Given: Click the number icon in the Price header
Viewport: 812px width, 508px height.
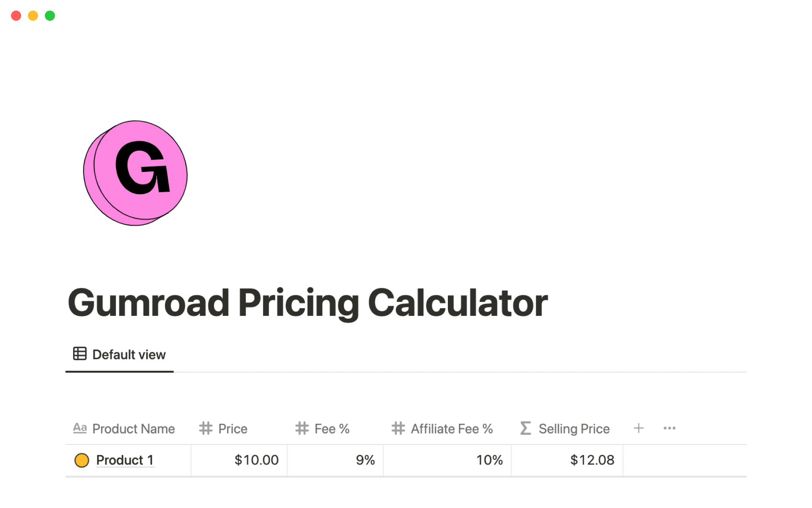Looking at the screenshot, I should coord(206,428).
